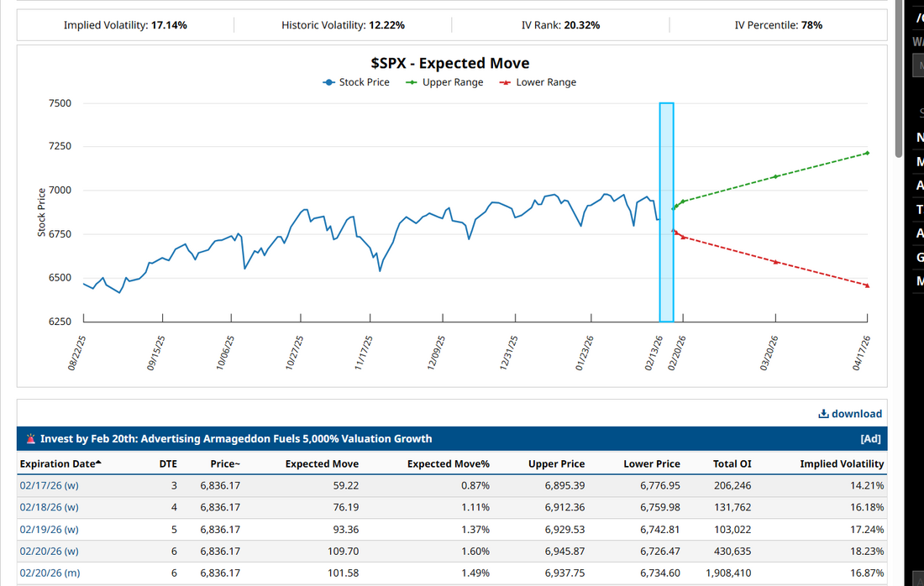Click the light blue highlighted bar in chart
This screenshot has width=924, height=586.
pyautogui.click(x=666, y=212)
